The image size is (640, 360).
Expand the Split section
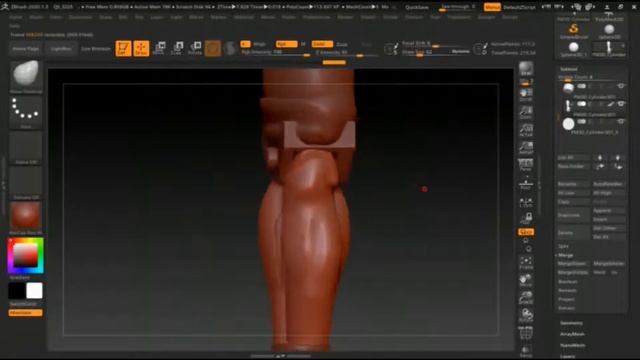563,246
